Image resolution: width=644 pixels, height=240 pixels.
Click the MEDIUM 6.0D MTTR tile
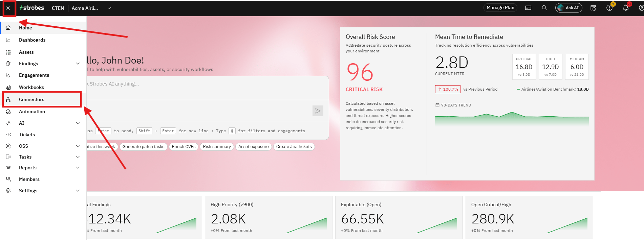click(577, 67)
